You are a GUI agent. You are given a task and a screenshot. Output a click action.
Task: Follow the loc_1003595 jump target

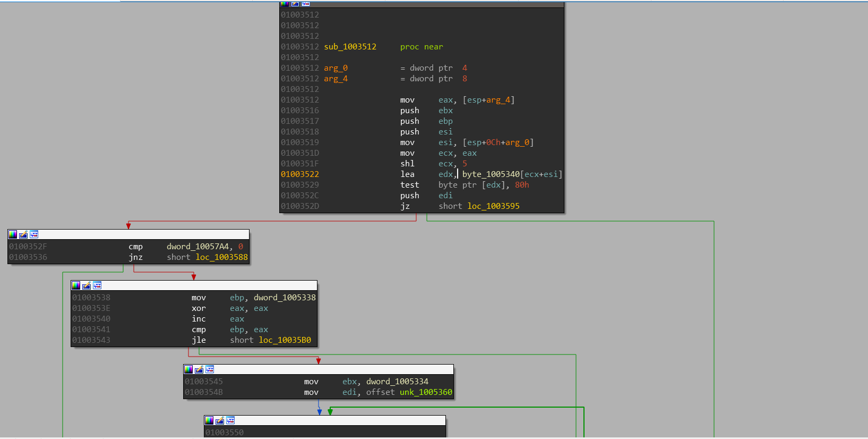click(494, 206)
